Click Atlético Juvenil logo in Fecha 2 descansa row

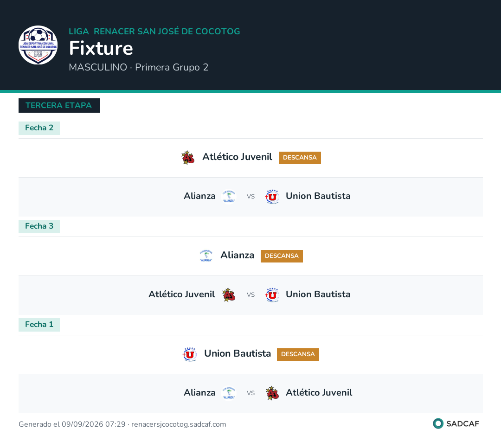point(188,158)
